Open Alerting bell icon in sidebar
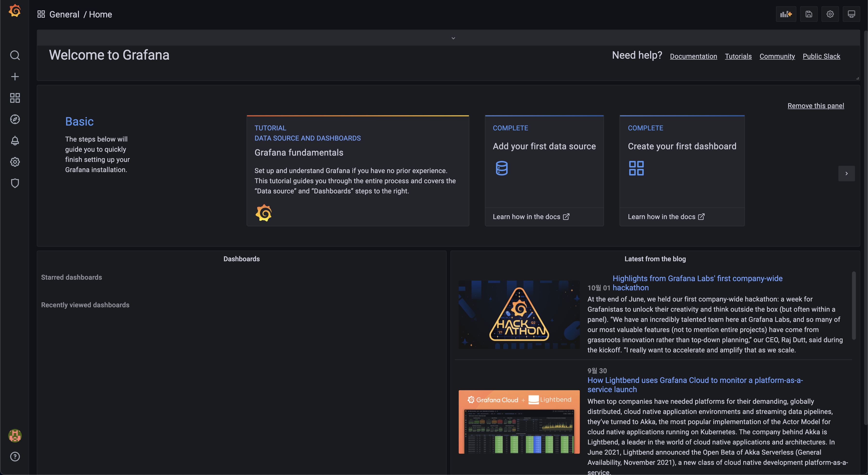This screenshot has width=868, height=475. pyautogui.click(x=15, y=141)
